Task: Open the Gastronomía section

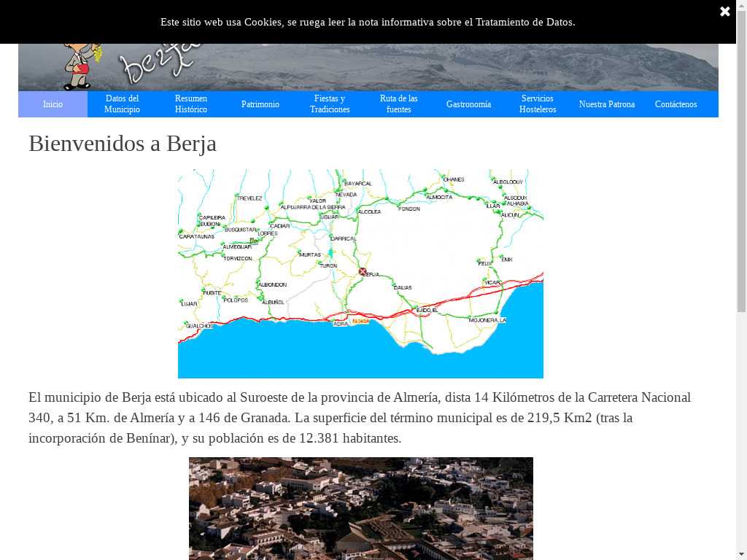Action: pyautogui.click(x=468, y=104)
